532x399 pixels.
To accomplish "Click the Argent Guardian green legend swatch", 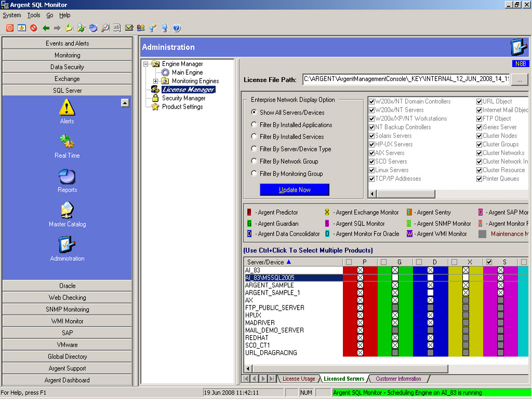I will click(249, 223).
